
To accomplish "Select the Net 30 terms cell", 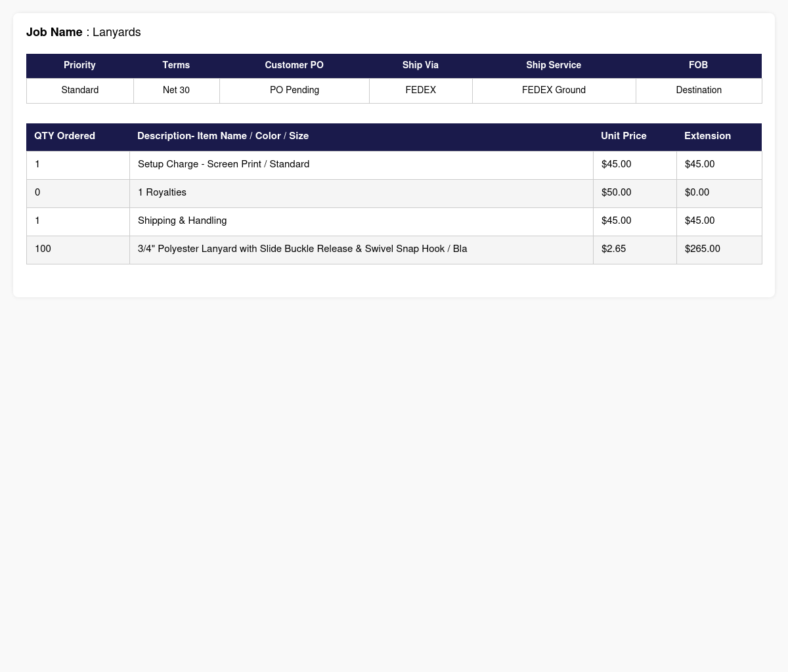I will coord(177,91).
